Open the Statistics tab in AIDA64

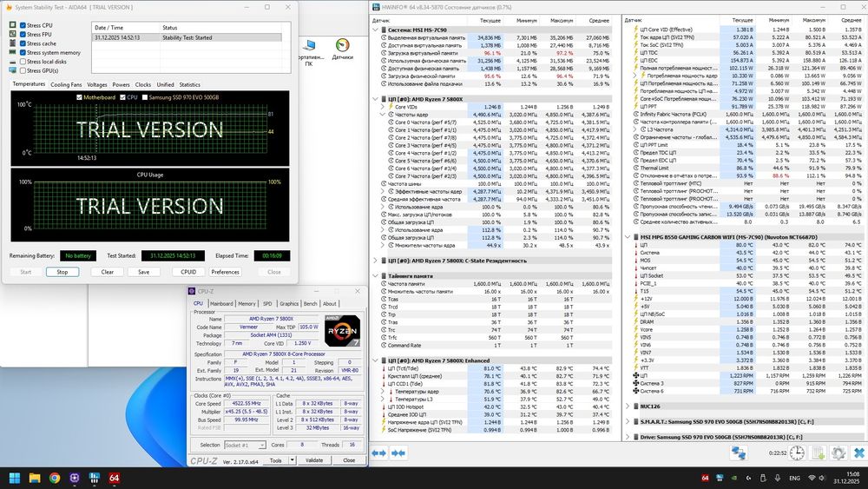[189, 85]
